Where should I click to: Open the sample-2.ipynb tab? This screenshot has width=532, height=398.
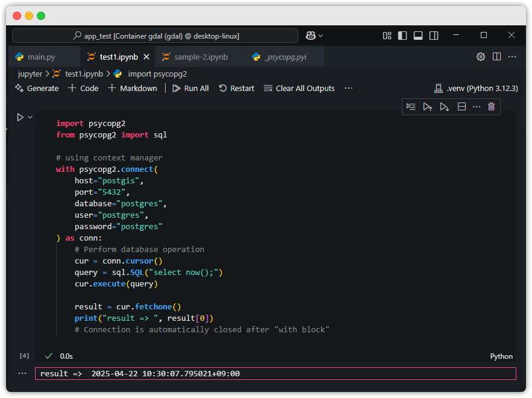pos(201,57)
